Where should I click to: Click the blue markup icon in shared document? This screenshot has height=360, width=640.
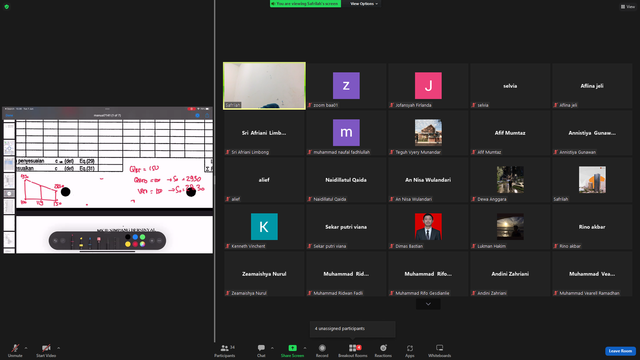point(198,116)
